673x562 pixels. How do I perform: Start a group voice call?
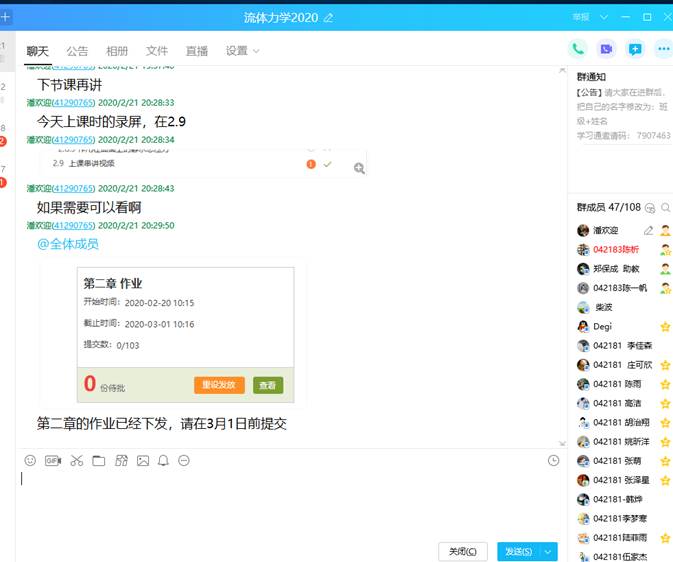[x=578, y=48]
